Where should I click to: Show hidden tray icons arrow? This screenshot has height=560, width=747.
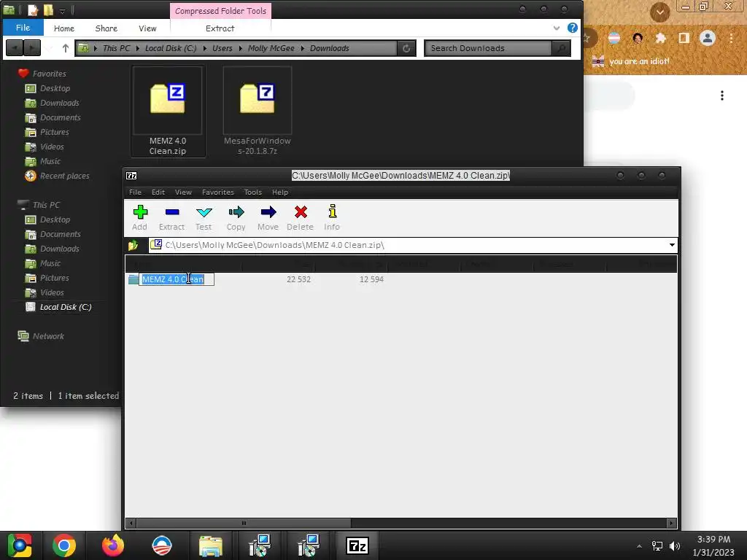click(x=639, y=546)
